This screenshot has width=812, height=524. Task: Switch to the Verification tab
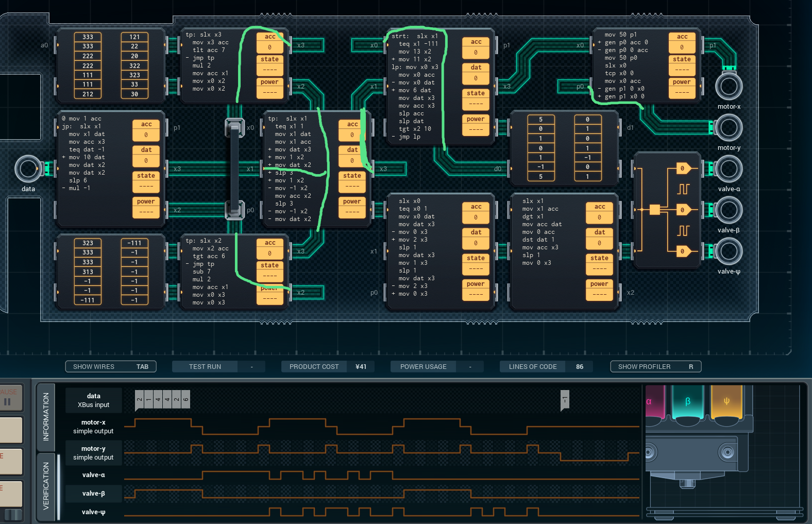click(46, 486)
